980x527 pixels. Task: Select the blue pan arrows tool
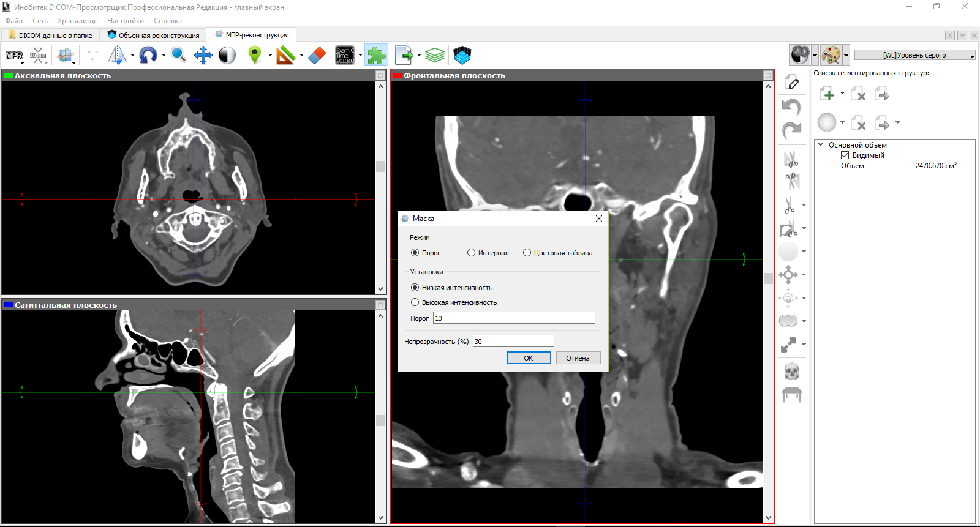coord(203,55)
